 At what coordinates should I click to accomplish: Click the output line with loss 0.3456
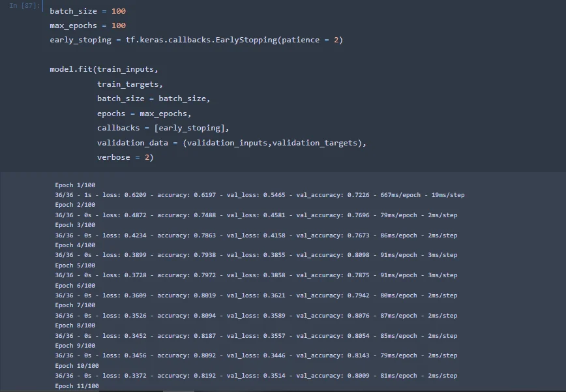[x=256, y=355]
